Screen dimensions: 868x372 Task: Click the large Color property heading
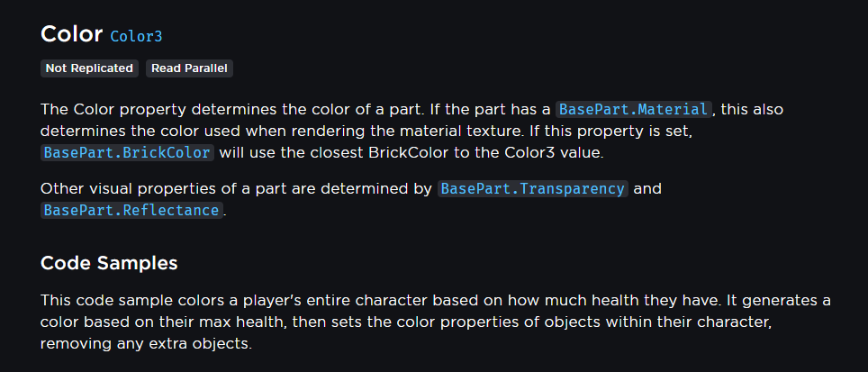coord(71,34)
